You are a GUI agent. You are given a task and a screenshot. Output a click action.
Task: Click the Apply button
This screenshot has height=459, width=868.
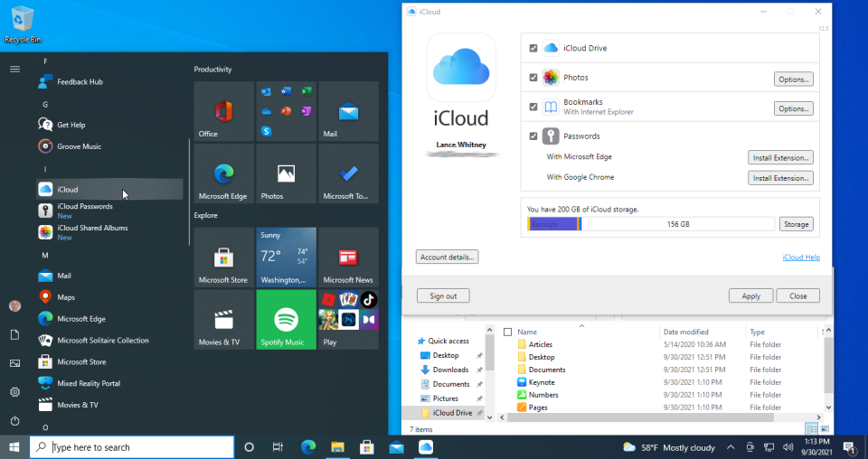(750, 295)
